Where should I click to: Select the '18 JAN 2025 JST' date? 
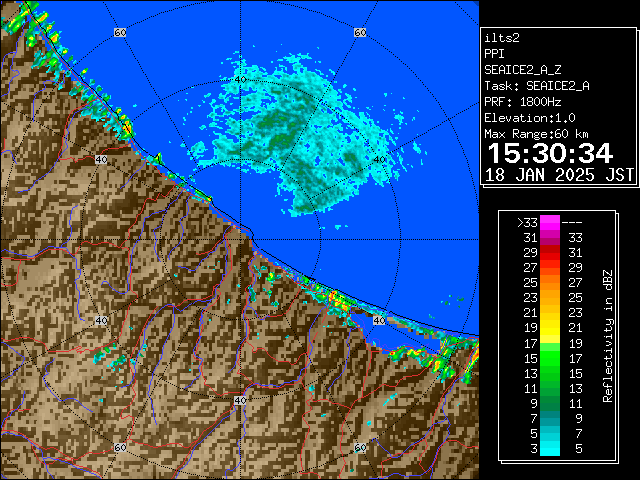pyautogui.click(x=559, y=175)
